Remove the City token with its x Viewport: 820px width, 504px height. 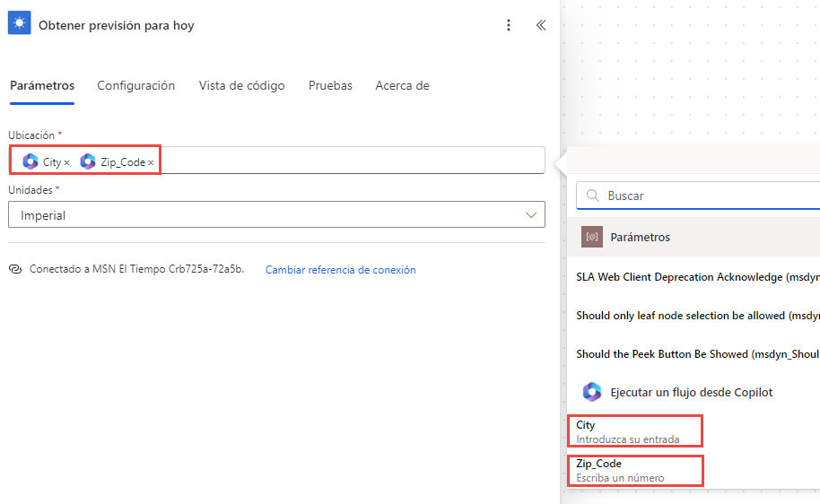(x=67, y=163)
